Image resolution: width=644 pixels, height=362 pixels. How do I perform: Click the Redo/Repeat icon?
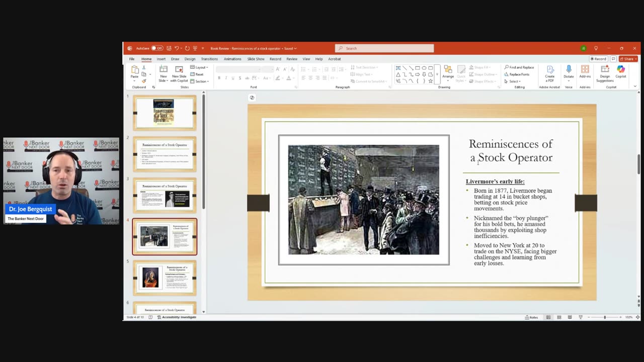pos(187,48)
